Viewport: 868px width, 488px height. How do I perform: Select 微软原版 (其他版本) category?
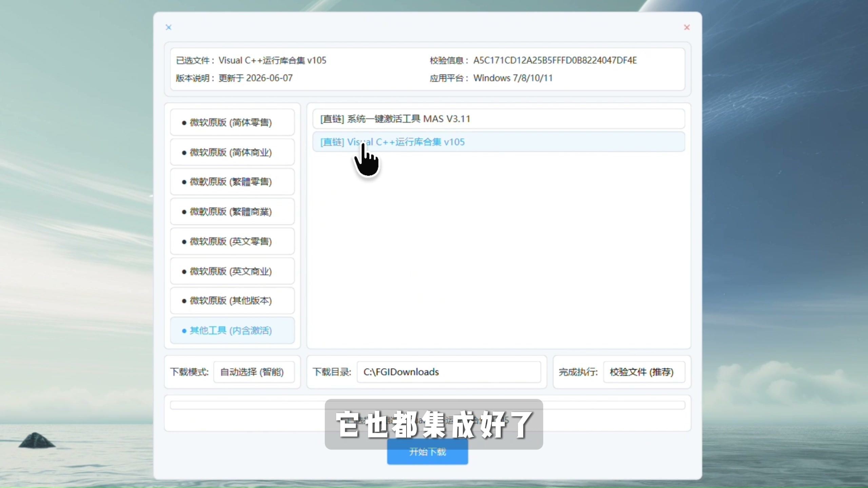click(232, 301)
